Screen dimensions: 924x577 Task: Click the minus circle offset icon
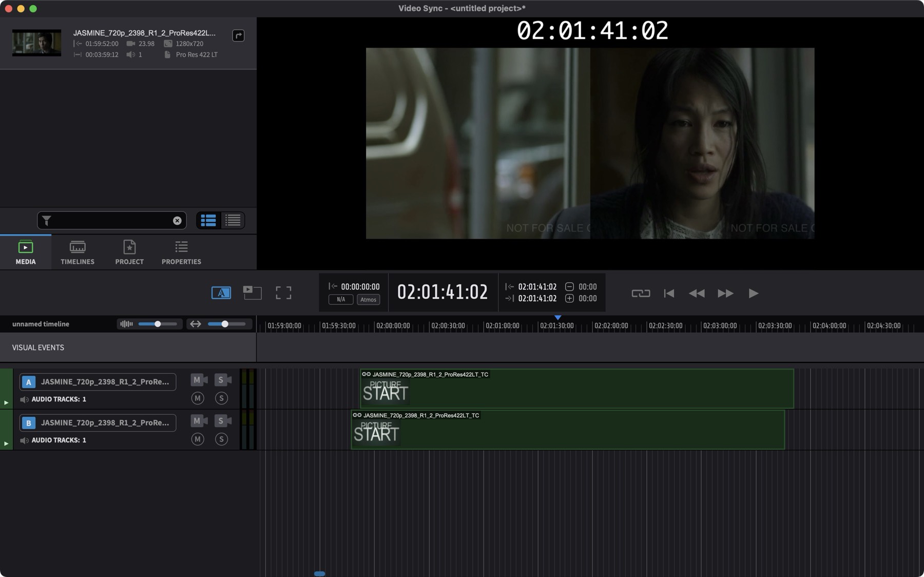click(x=569, y=287)
